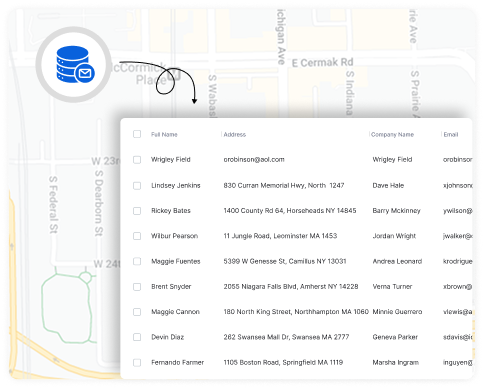This screenshot has width=484, height=388.
Task: Click company name Geneva Parker
Action: point(395,337)
